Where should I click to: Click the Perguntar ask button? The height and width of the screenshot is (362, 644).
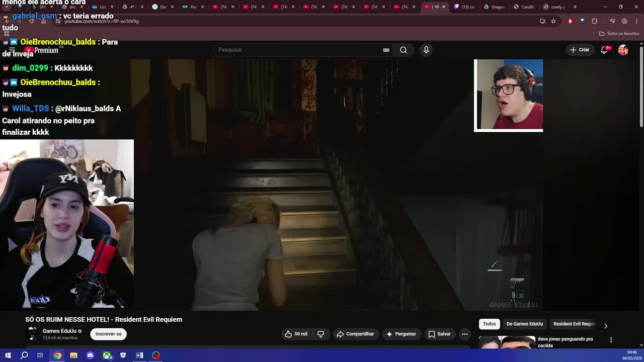[401, 334]
